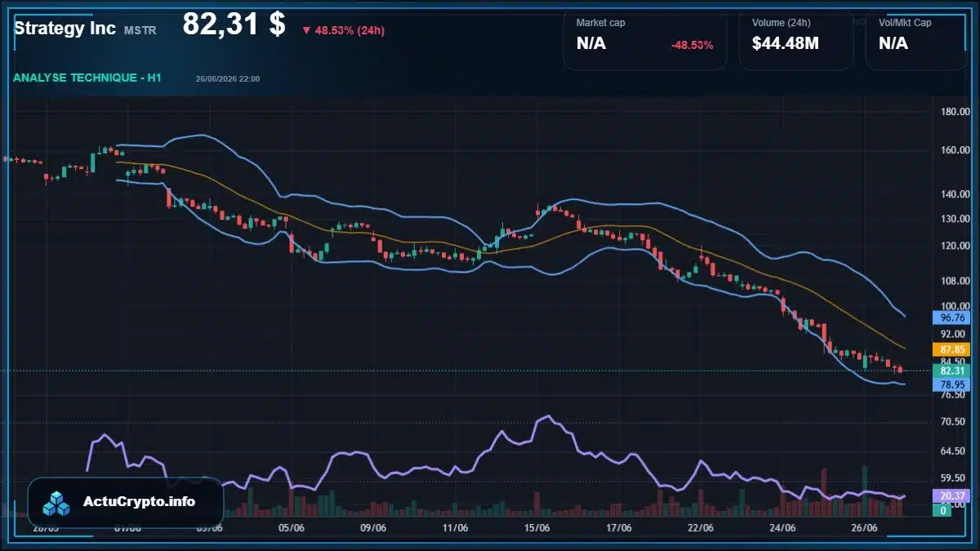Click the 140.00 price axis label
This screenshot has height=551, width=980.
pos(955,194)
